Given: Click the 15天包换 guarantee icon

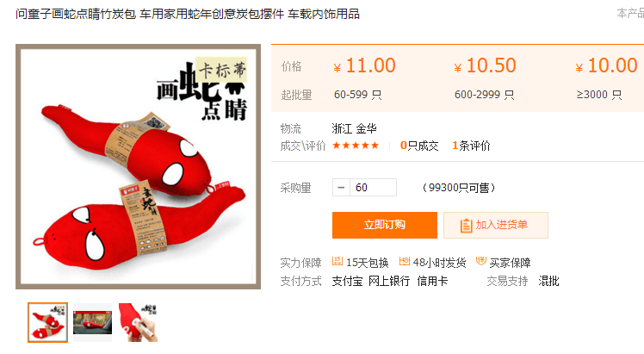Looking at the screenshot, I should point(337,261).
